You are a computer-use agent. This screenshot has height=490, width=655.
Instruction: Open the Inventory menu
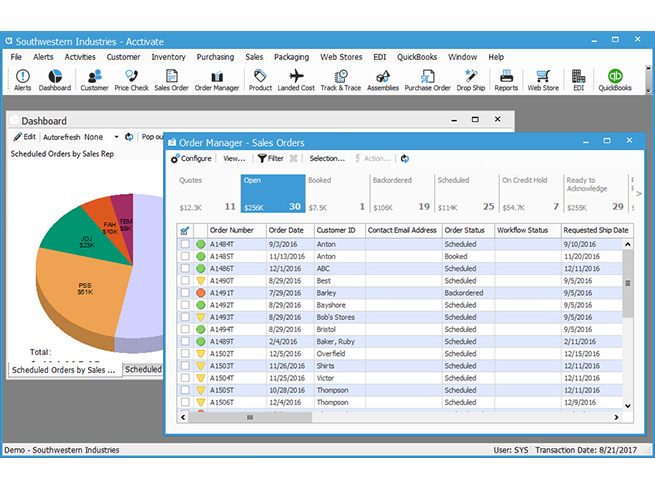pyautogui.click(x=168, y=57)
